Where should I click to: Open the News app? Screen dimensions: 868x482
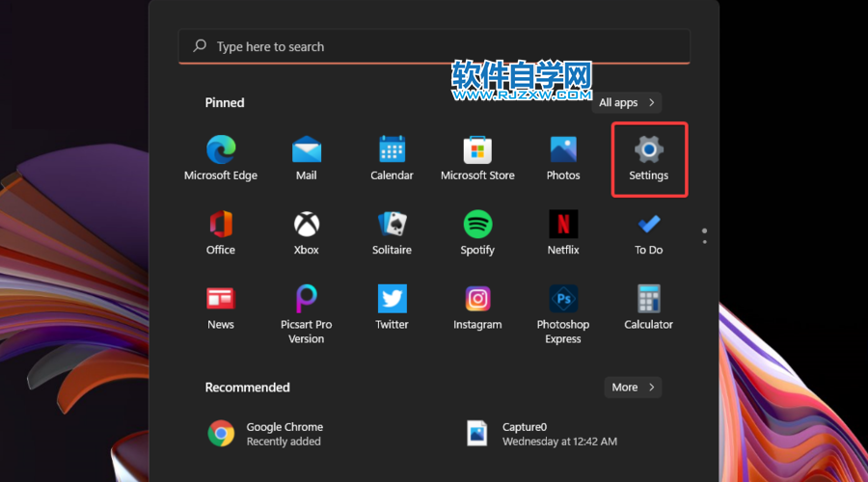[x=221, y=308]
